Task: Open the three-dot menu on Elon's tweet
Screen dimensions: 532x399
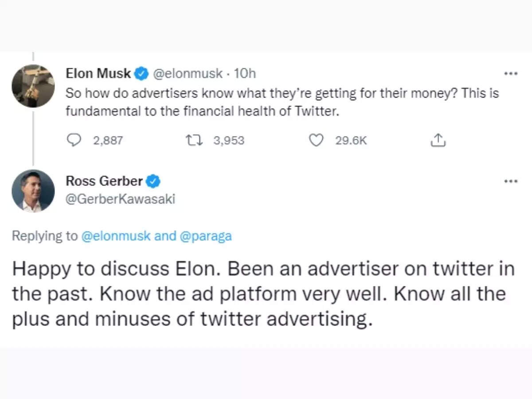Action: [511, 74]
